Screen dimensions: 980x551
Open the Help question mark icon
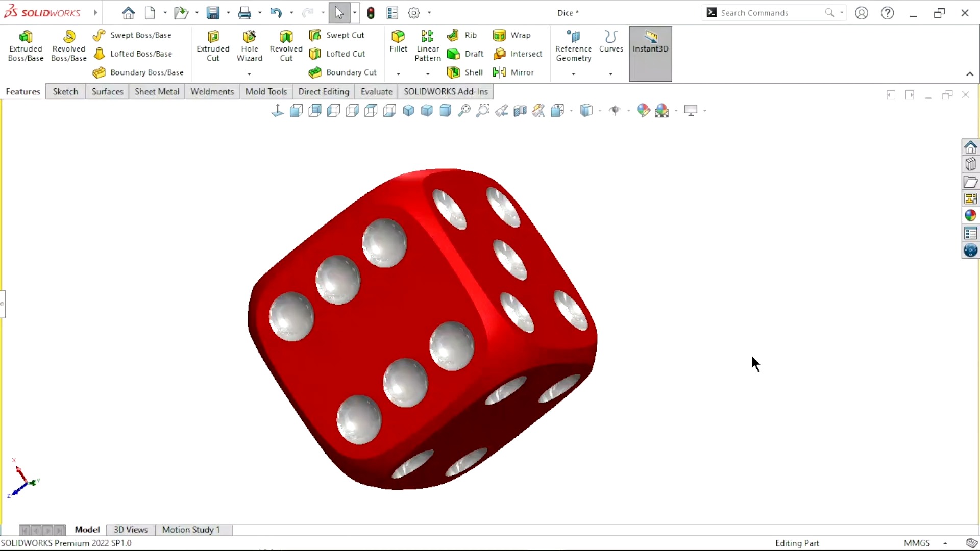click(888, 13)
